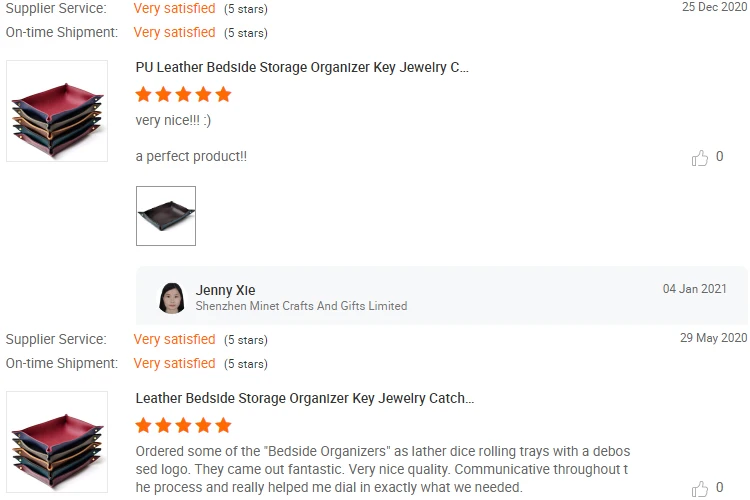Click helpful count beside dice trays review
This screenshot has height=500, width=750.
719,488
